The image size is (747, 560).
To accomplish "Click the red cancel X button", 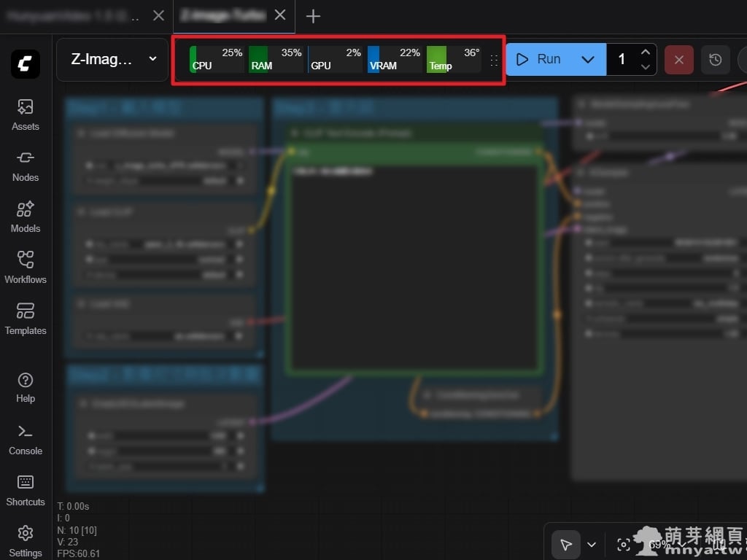I will [678, 60].
